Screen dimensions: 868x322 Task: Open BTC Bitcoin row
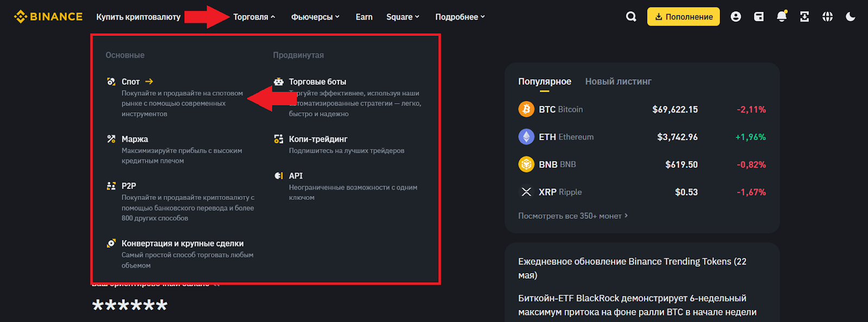tap(642, 109)
